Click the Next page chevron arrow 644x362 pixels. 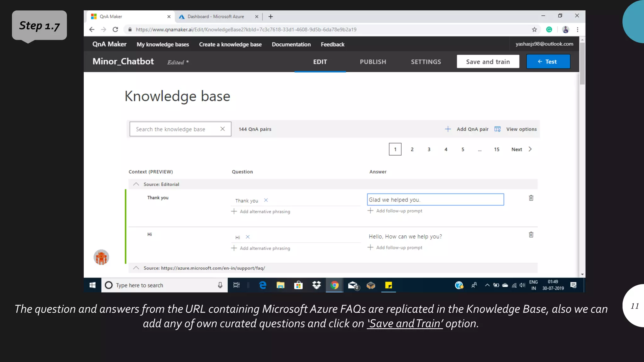tap(530, 149)
